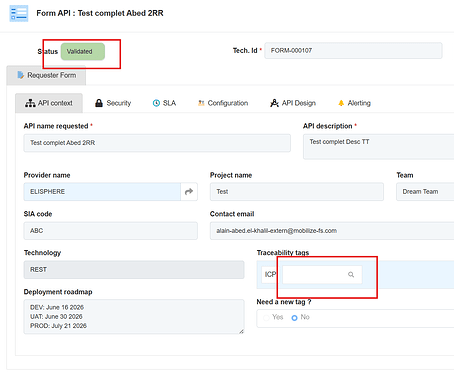Image resolution: width=454 pixels, height=375 pixels.
Task: Click the Deployment roadmap label
Action: pos(58,292)
